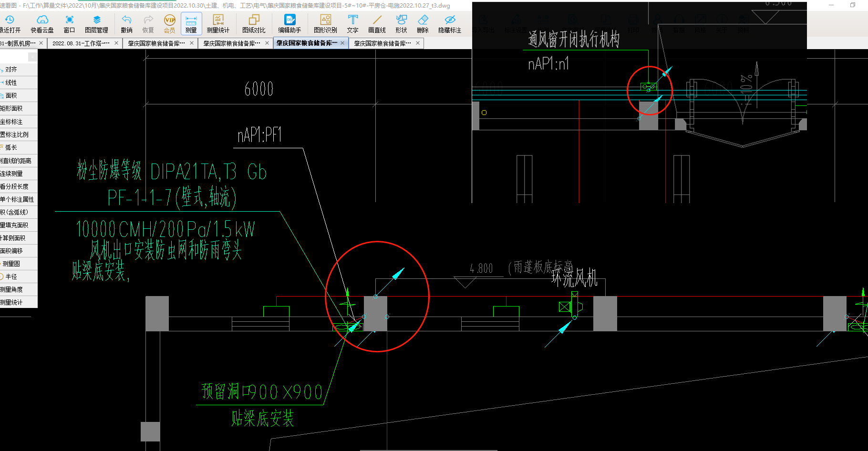Select 面积(含弧线) measurement
The image size is (868, 451).
point(19,212)
